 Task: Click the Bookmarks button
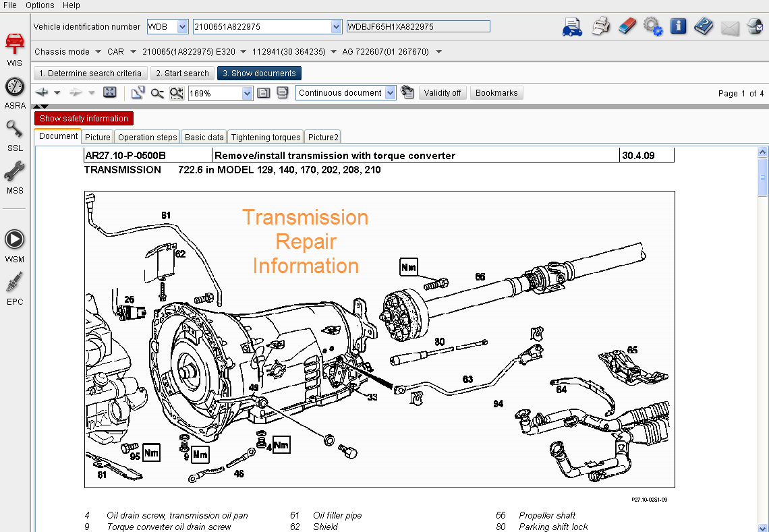(496, 93)
